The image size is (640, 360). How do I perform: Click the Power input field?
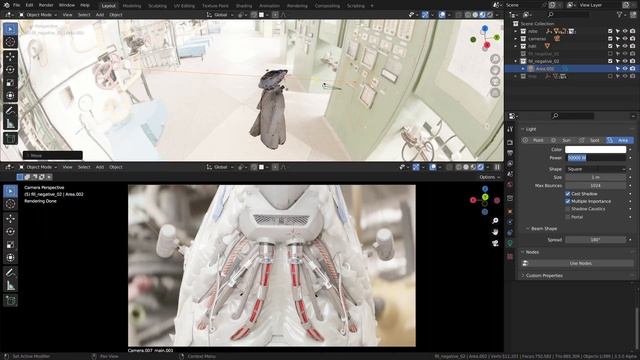596,158
